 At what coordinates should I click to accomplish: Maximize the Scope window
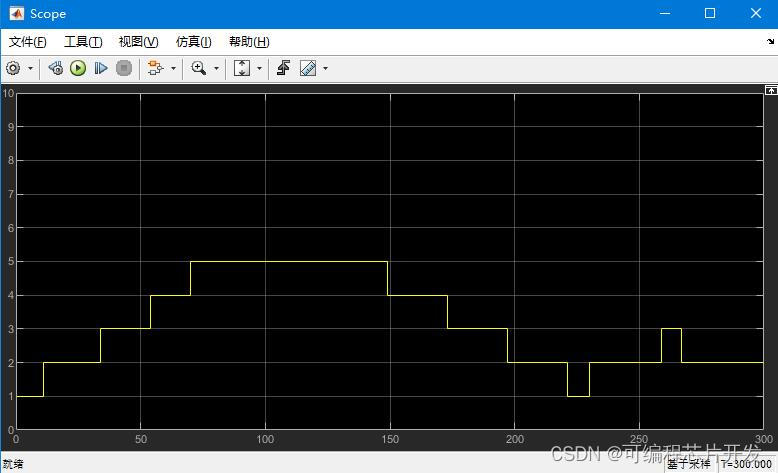(x=710, y=13)
